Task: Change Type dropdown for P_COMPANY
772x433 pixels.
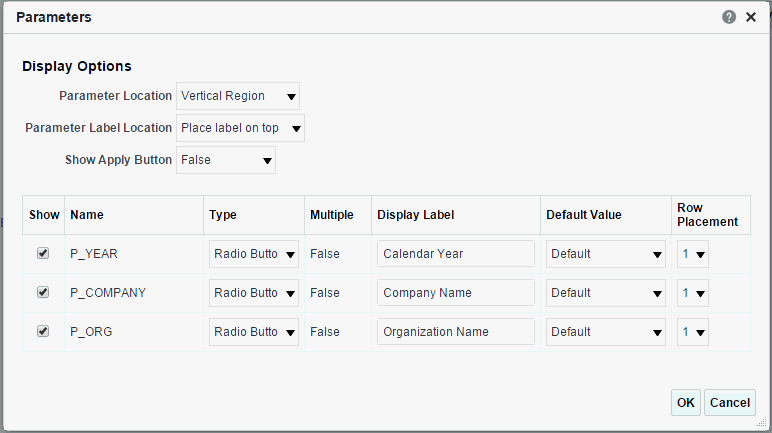Action: click(x=254, y=293)
